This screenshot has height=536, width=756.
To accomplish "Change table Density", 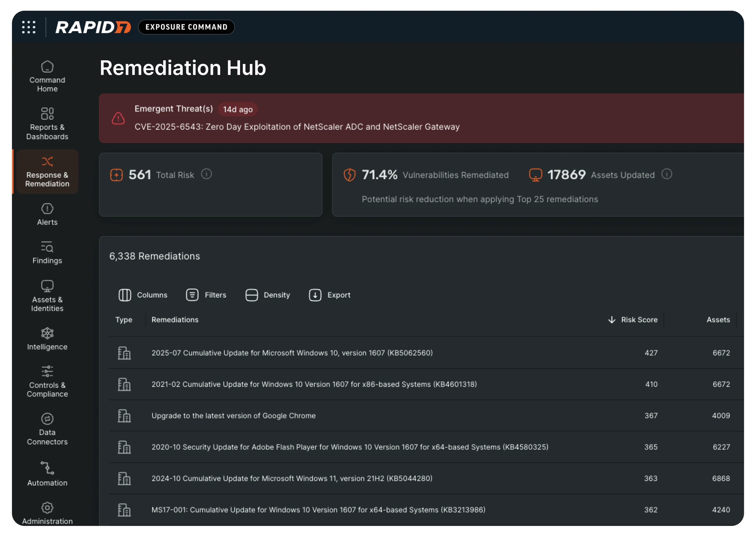I will pyautogui.click(x=268, y=295).
